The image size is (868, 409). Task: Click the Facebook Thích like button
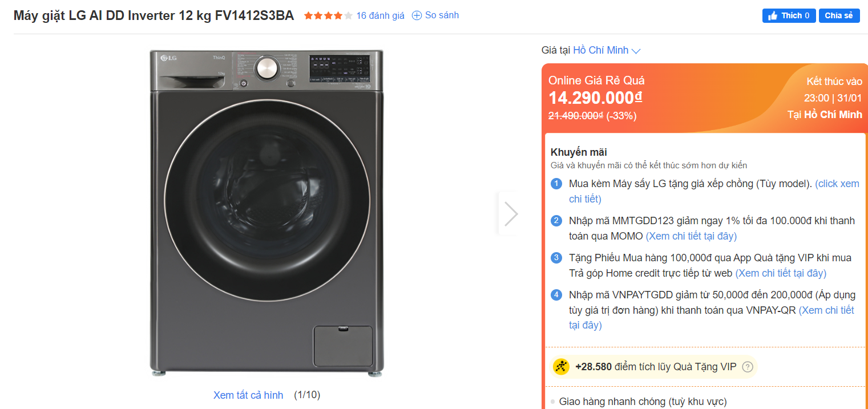click(x=789, y=15)
